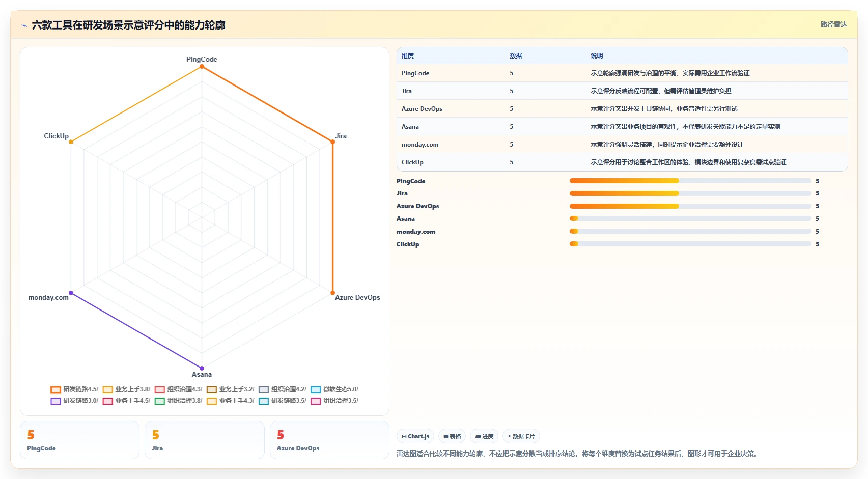This screenshot has height=479, width=868.
Task: Click the Asana table row name
Action: 410,127
